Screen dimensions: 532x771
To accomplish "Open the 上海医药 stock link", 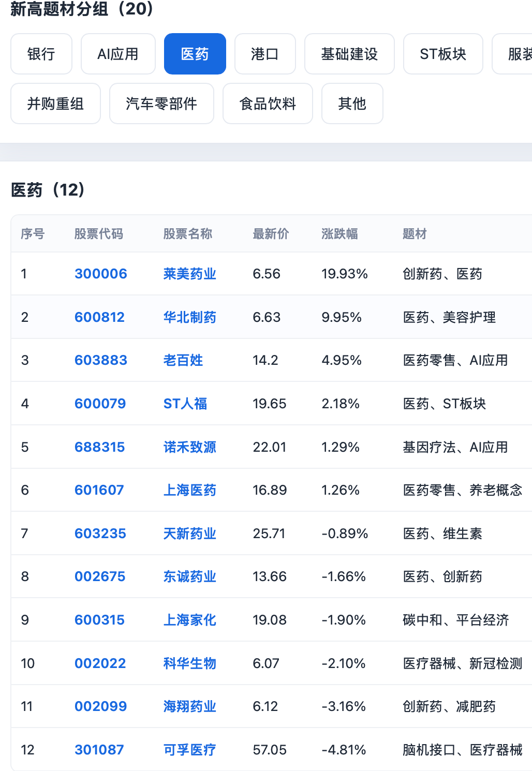I will coord(190,490).
